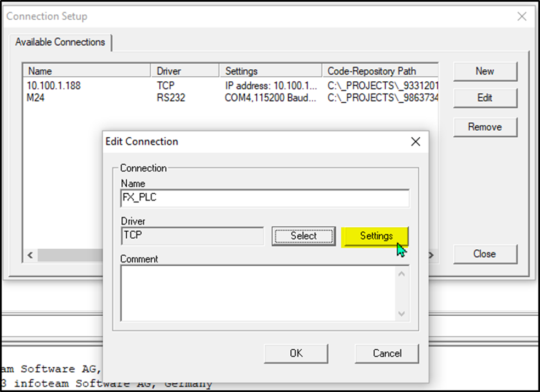Image resolution: width=540 pixels, height=392 pixels.
Task: Click right arrow of connections list scrollbar
Action: coord(431,255)
